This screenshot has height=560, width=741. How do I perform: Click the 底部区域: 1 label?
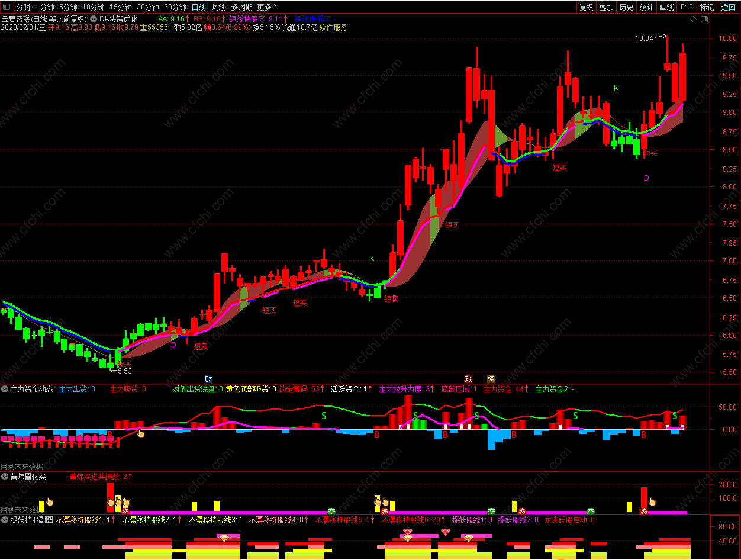[459, 389]
